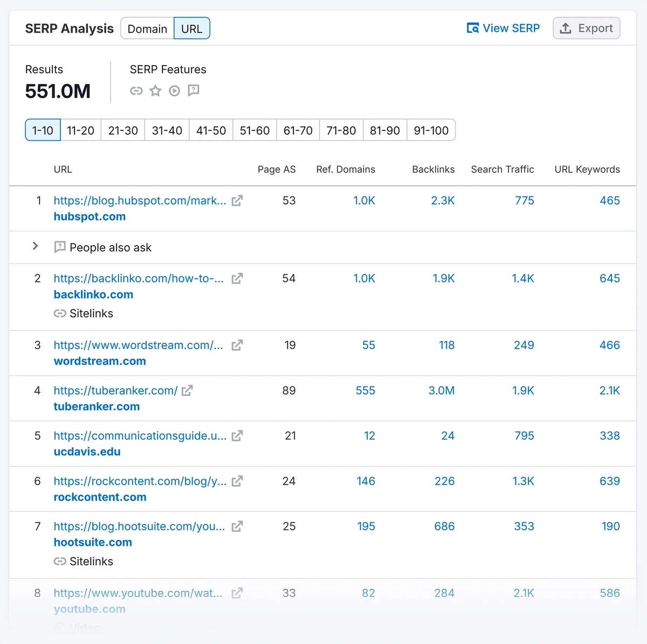Viewport: 647px width, 644px height.
Task: Open the wordstream.com domain link
Action: point(100,362)
